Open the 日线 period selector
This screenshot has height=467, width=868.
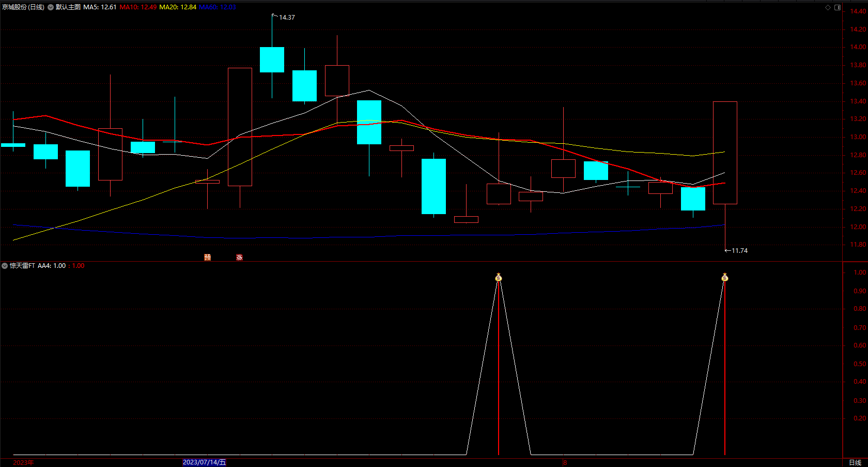pyautogui.click(x=855, y=462)
